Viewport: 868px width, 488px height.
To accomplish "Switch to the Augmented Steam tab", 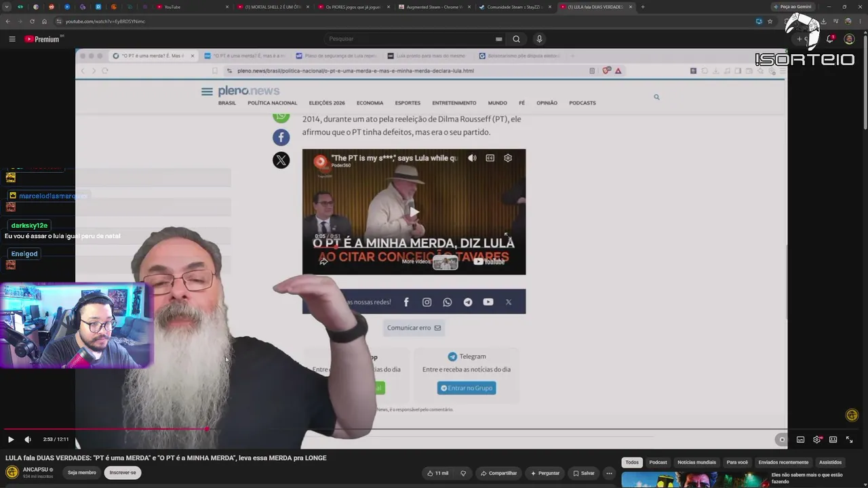I will (x=435, y=7).
